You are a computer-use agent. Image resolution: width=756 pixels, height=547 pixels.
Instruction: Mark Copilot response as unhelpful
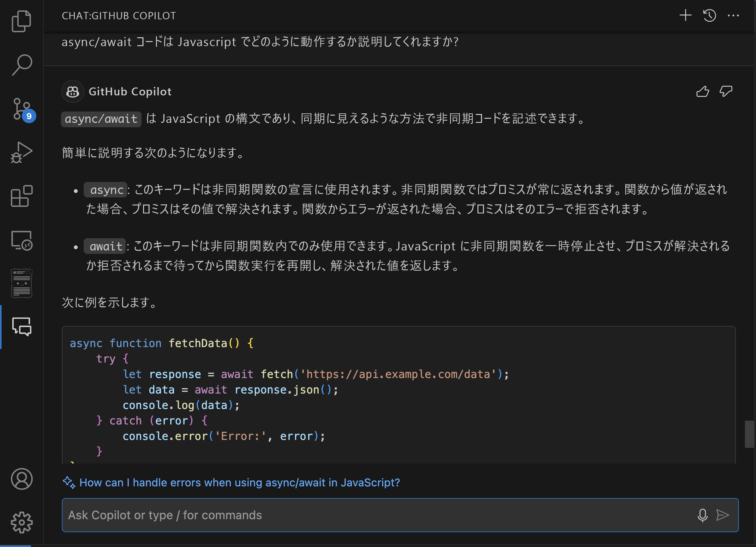pos(726,91)
